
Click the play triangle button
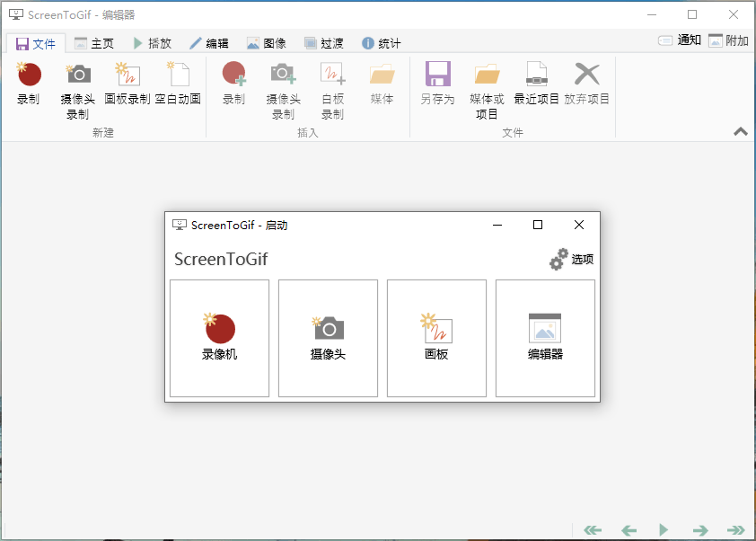[664, 530]
